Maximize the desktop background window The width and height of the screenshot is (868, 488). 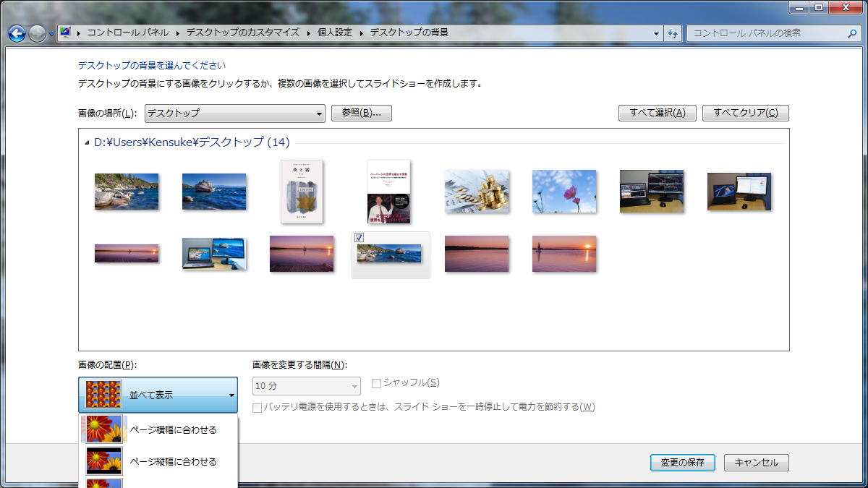(819, 7)
